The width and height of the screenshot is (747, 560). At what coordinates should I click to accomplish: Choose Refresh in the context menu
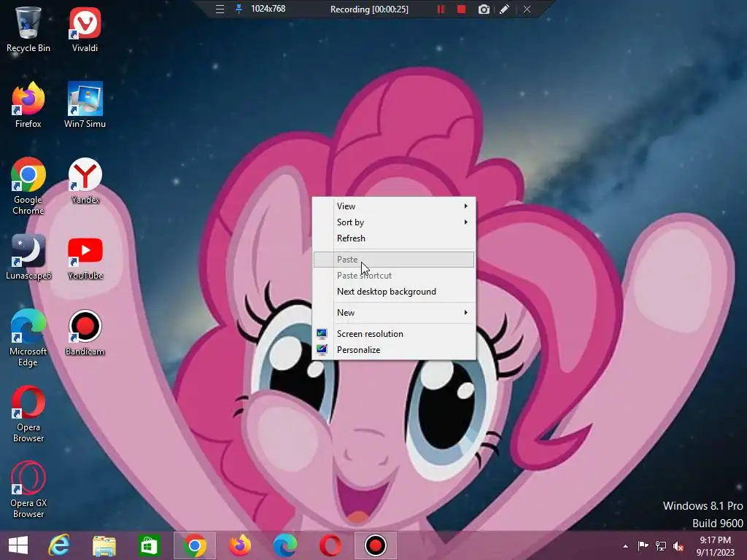pos(394,238)
